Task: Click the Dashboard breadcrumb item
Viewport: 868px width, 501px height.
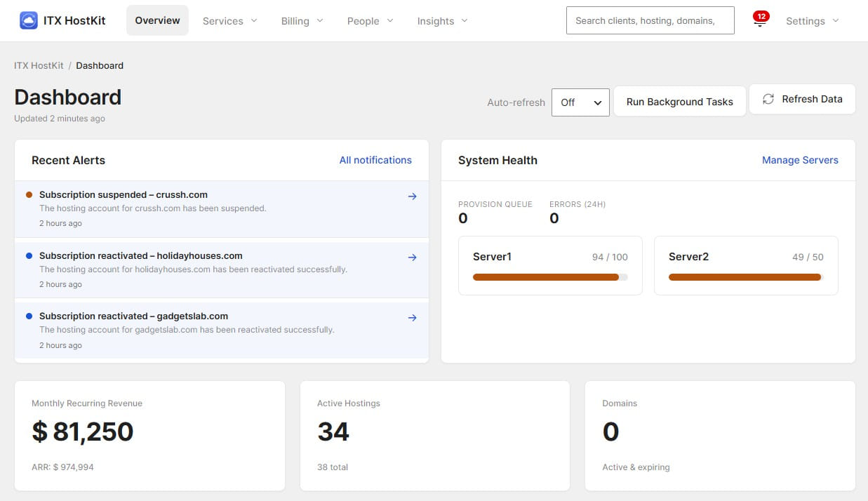Action: point(100,65)
